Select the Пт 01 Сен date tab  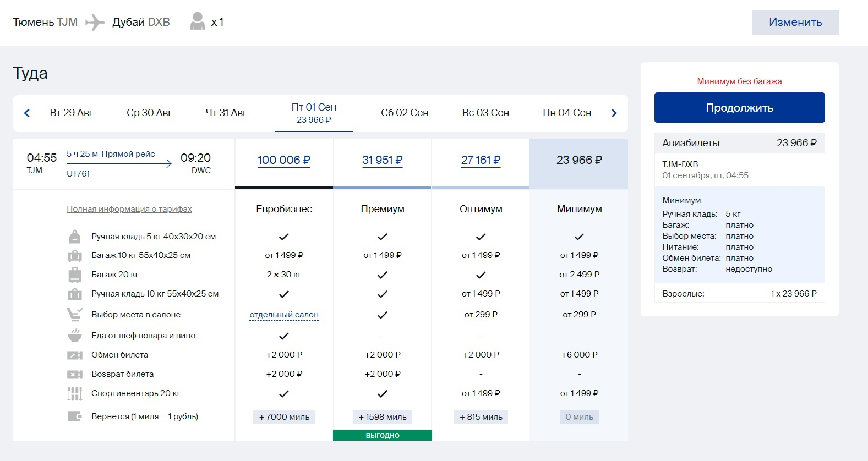click(x=314, y=113)
